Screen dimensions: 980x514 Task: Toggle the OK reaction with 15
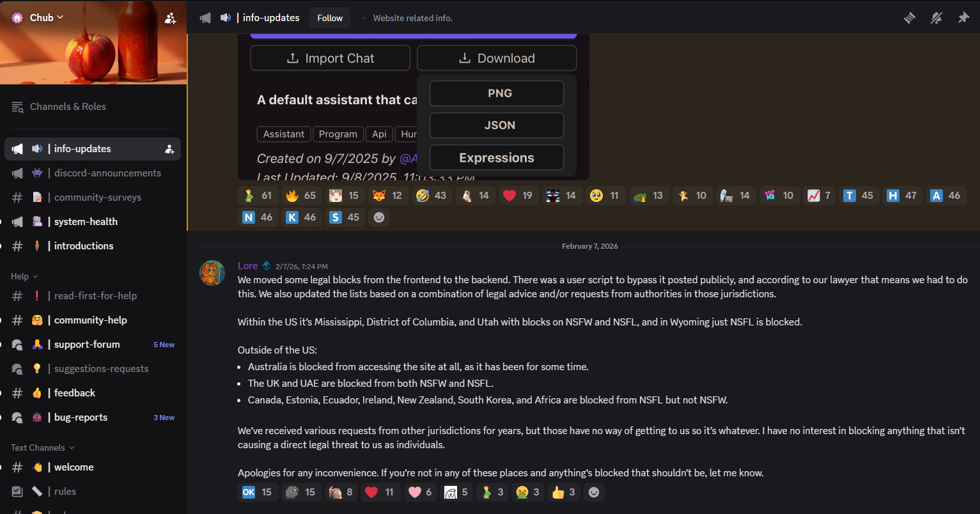click(x=258, y=492)
